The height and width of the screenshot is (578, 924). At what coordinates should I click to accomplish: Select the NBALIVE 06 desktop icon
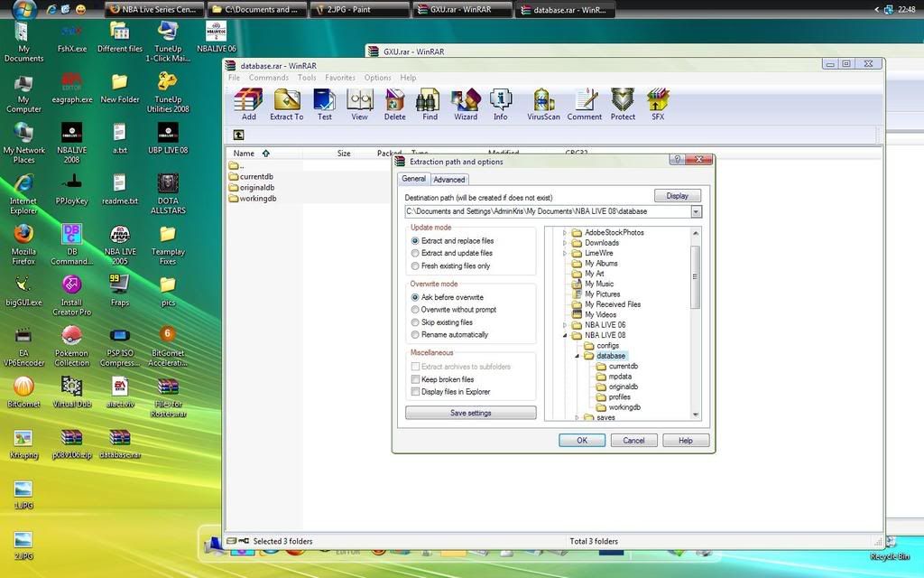pyautogui.click(x=217, y=36)
